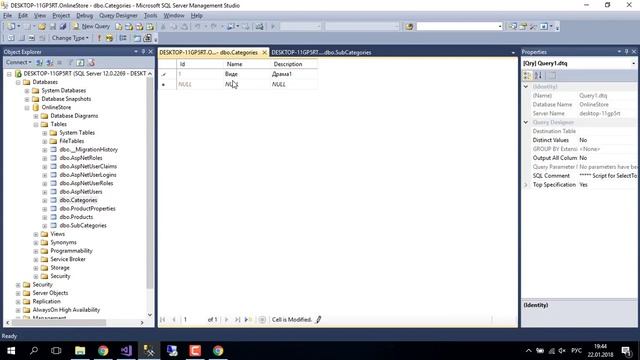Click the Id cell containing 1
Screen dimensions: 640x360
point(200,74)
